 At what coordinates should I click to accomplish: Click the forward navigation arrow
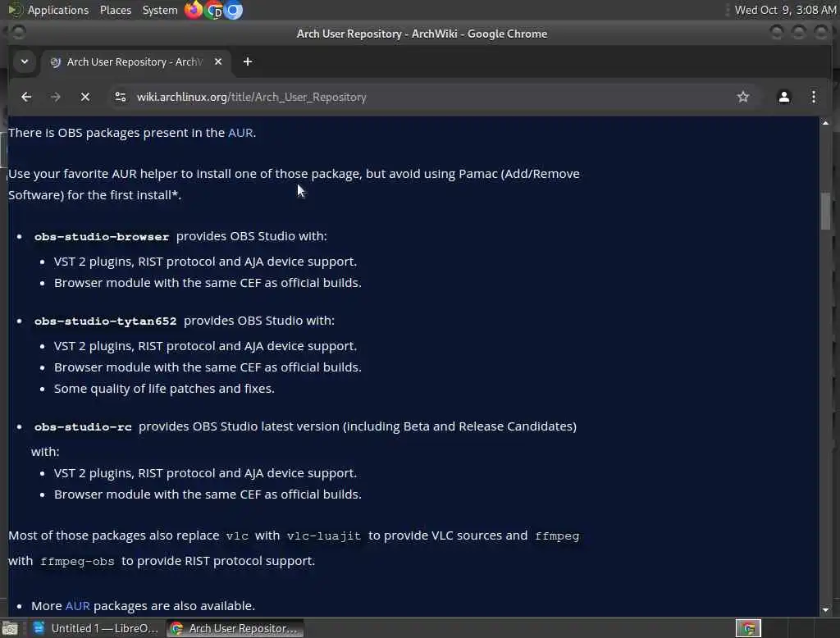click(x=56, y=97)
